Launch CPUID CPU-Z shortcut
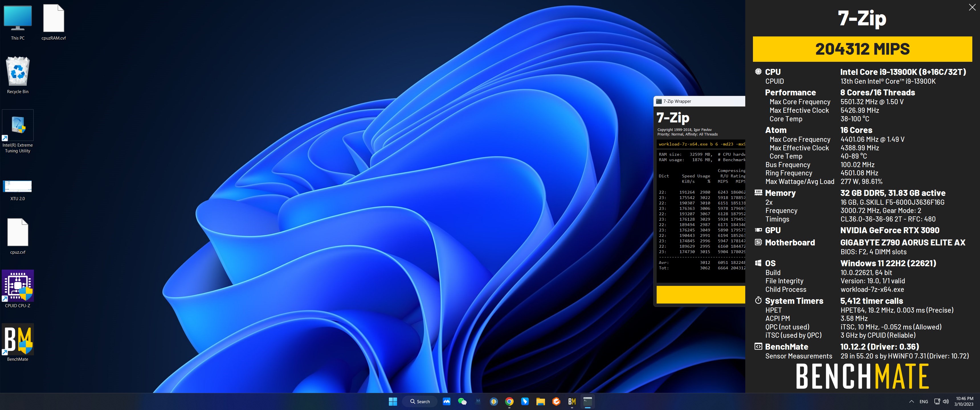Image resolution: width=980 pixels, height=410 pixels. (17, 289)
